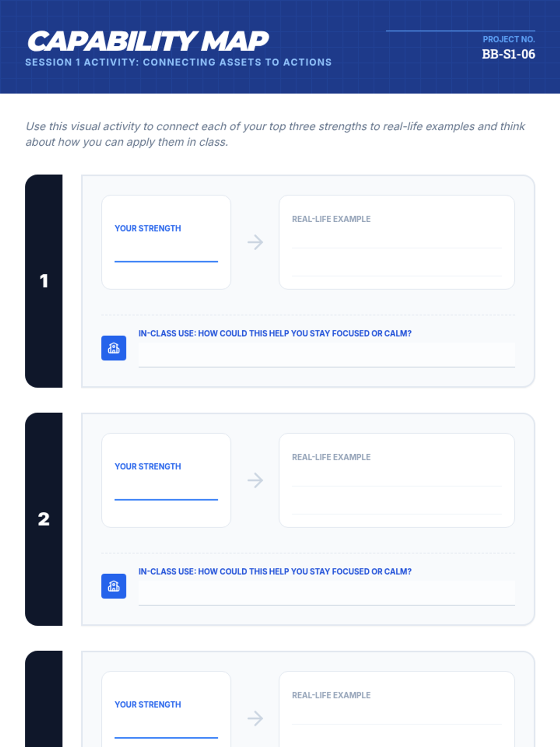This screenshot has height=747, width=560.
Task: Click In-Class Use answer field in section 1
Action: click(327, 355)
